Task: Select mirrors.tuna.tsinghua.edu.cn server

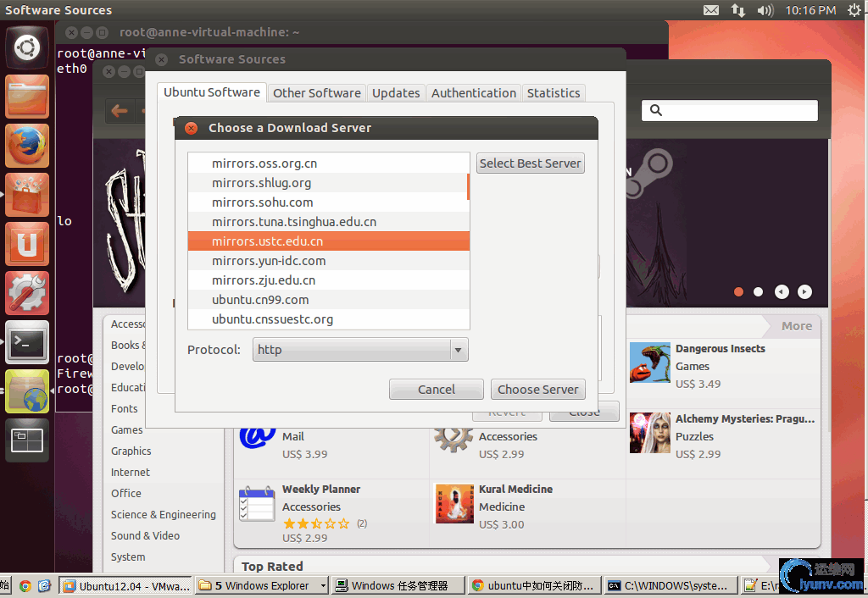Action: [x=329, y=222]
